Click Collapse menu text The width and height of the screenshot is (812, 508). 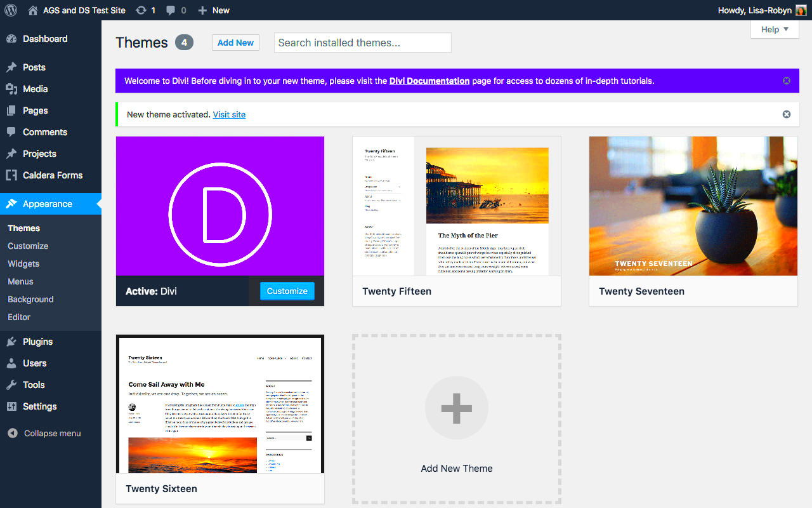point(53,433)
